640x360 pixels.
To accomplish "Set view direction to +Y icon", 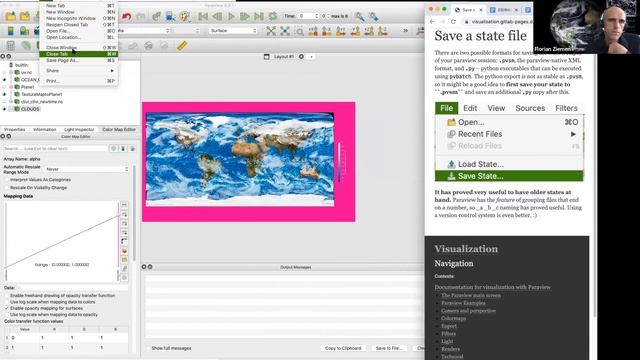I will coord(340,31).
